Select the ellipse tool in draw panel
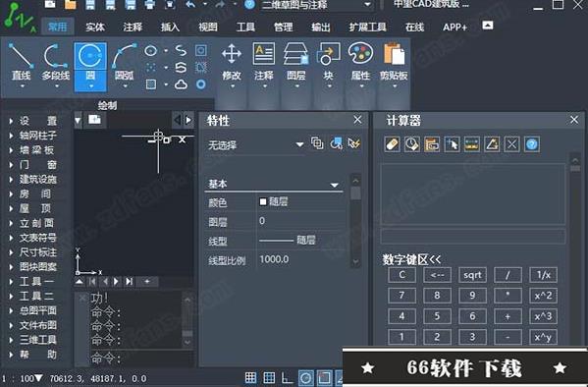This screenshot has height=387, width=588. [151, 50]
